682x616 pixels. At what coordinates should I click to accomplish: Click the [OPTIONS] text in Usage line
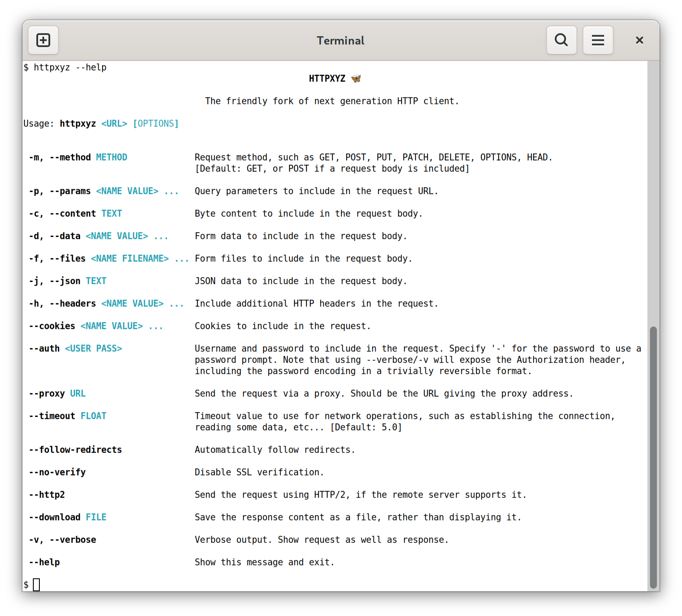click(156, 124)
